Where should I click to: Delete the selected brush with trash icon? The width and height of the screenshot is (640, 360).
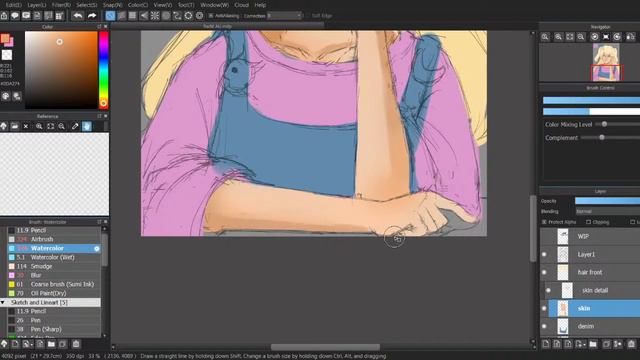(x=76, y=344)
